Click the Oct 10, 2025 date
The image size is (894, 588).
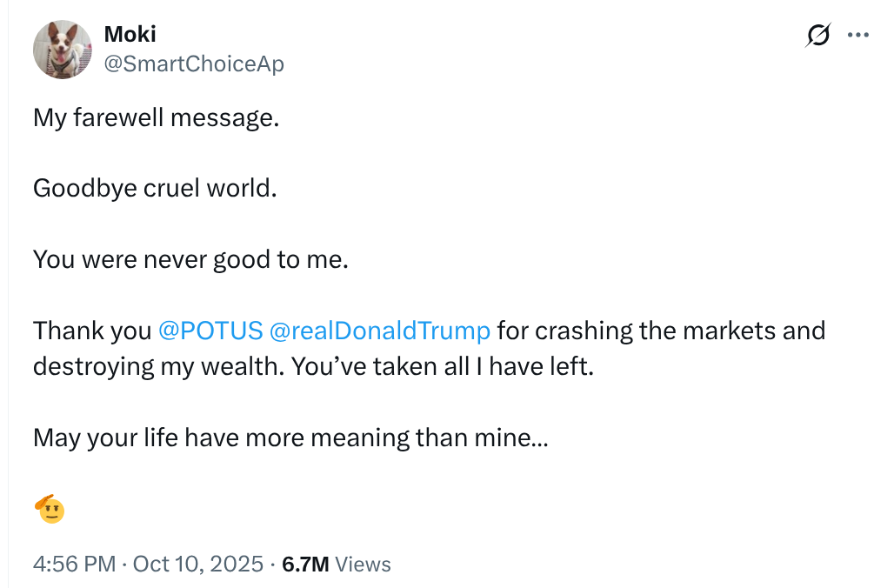[x=197, y=564]
